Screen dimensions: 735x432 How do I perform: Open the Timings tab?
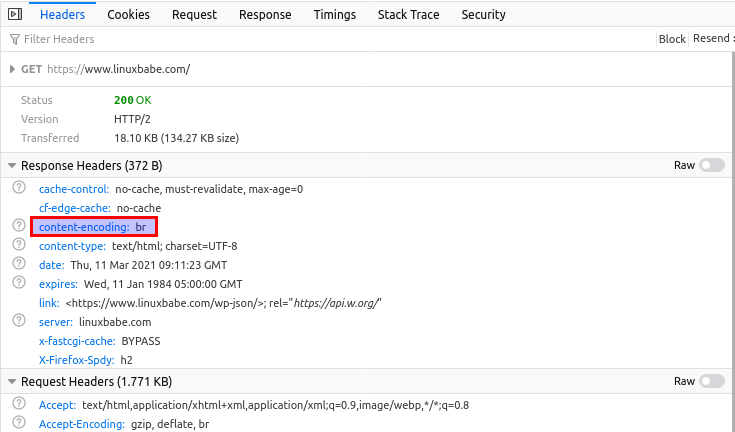click(334, 15)
